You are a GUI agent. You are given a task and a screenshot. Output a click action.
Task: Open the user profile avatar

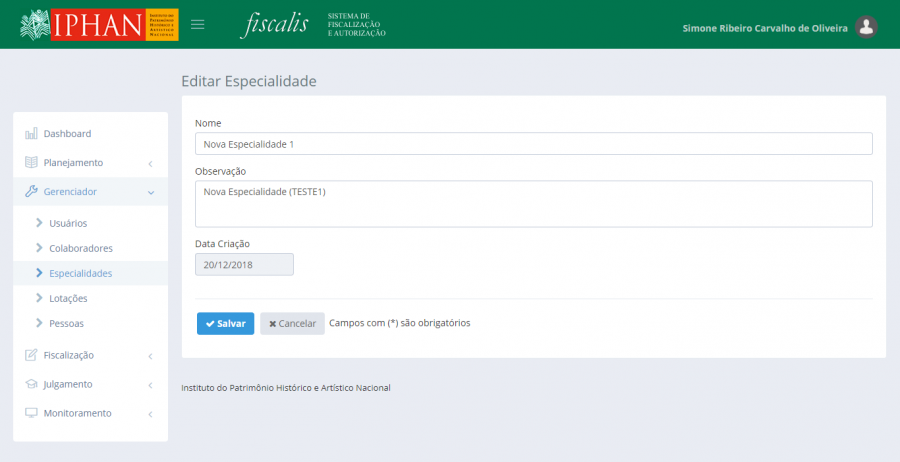pyautogui.click(x=866, y=28)
